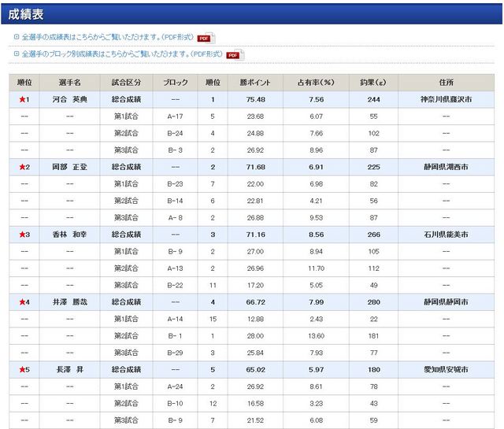
Task: Click the red star beside rank 2
Action: (21, 168)
